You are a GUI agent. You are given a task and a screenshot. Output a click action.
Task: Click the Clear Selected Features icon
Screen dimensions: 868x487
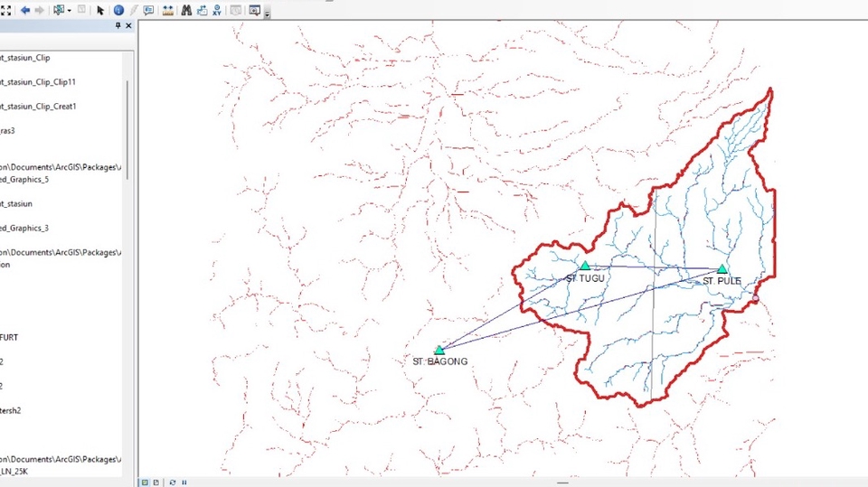pyautogui.click(x=82, y=10)
